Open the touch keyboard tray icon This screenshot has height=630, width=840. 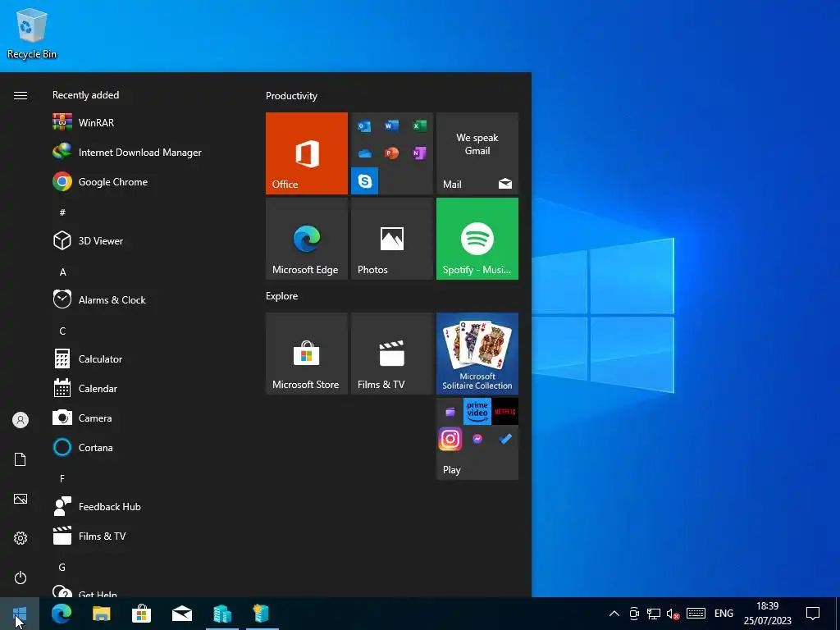point(696,614)
